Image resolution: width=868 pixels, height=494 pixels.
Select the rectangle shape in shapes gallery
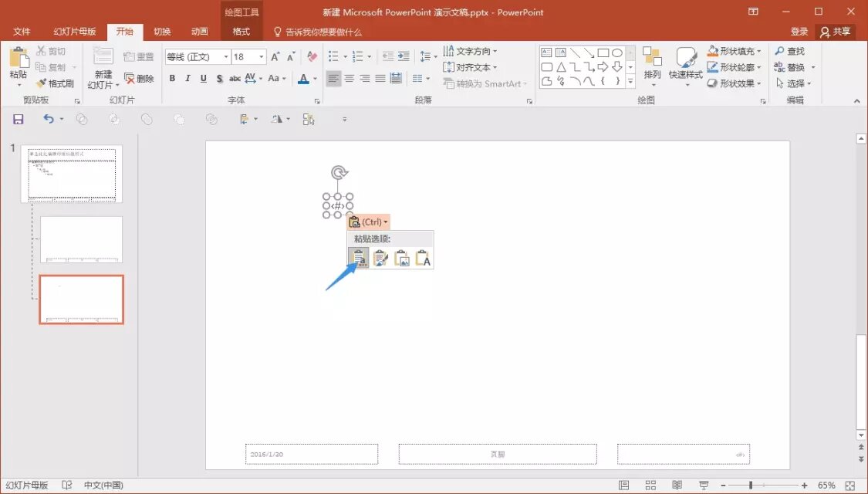tap(603, 52)
